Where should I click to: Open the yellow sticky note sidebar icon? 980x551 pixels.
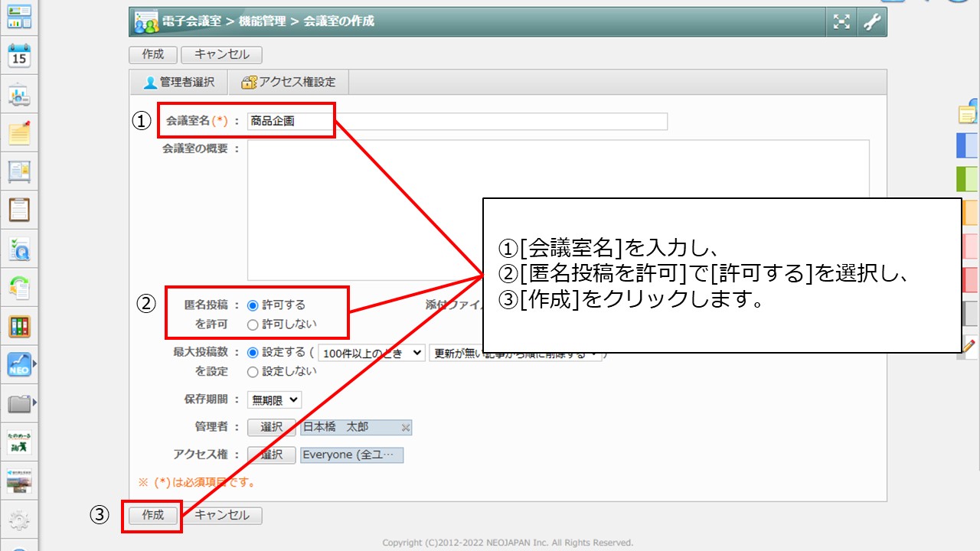19,133
